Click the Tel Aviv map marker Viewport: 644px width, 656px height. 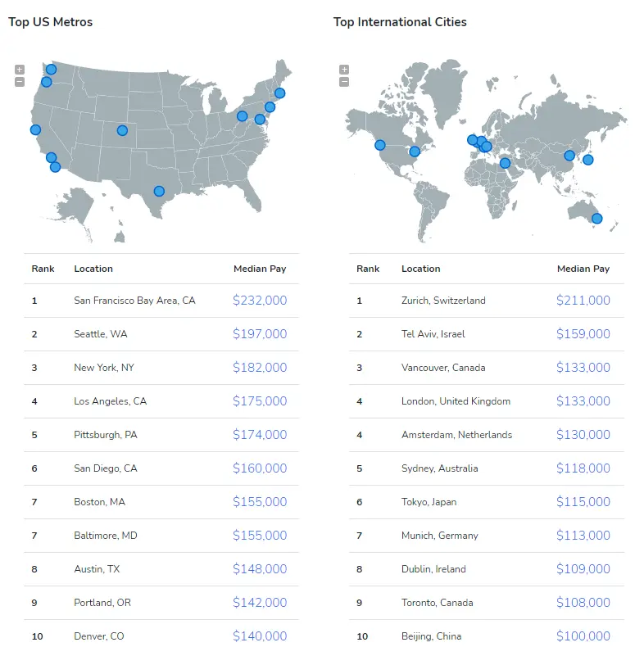coord(505,163)
